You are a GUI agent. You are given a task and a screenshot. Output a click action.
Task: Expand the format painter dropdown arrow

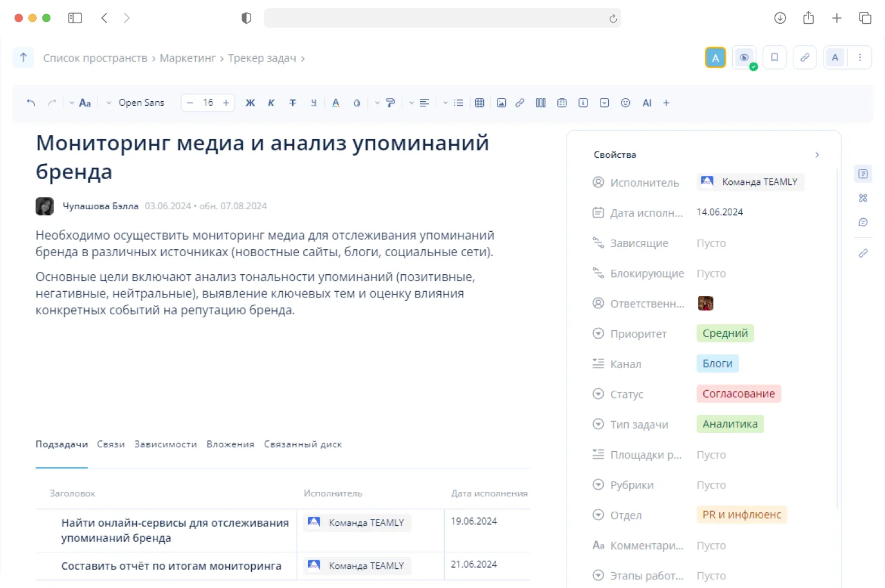(x=377, y=103)
